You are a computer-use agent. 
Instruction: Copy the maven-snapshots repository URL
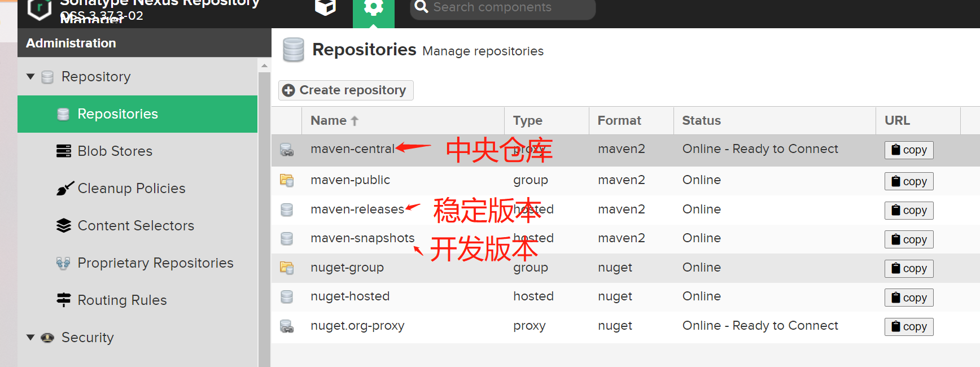909,239
